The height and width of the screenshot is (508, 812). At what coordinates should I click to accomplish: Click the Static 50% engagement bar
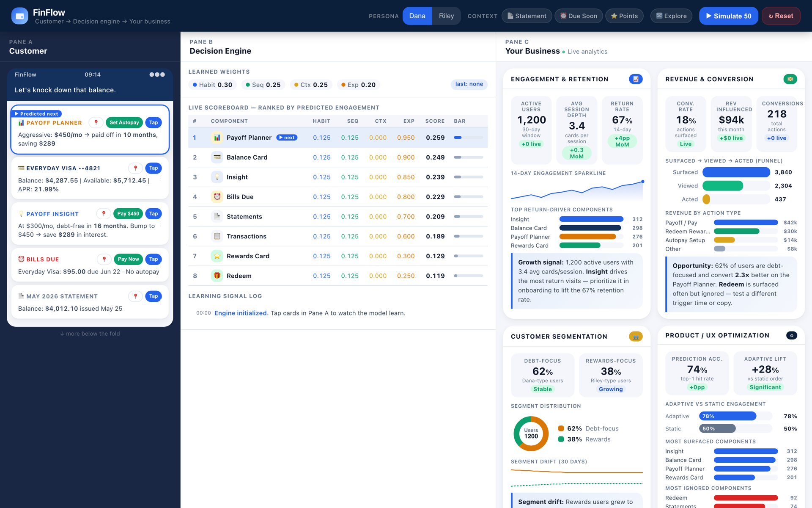click(x=717, y=428)
